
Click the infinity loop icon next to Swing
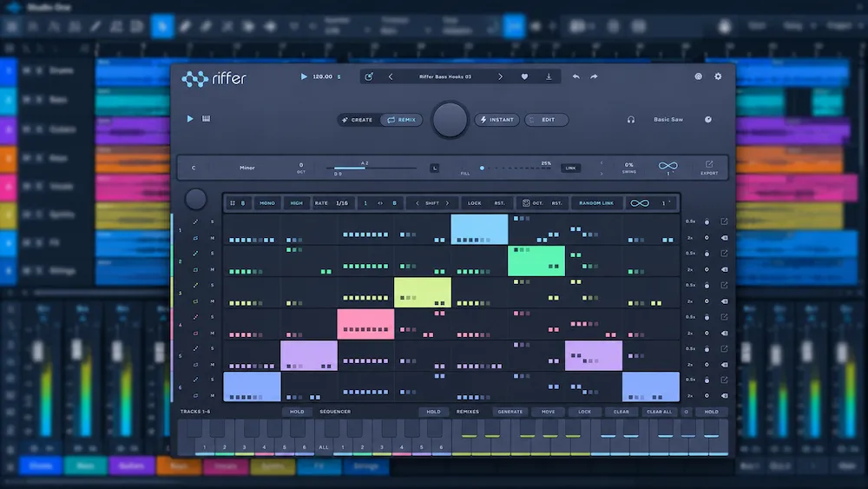[667, 166]
